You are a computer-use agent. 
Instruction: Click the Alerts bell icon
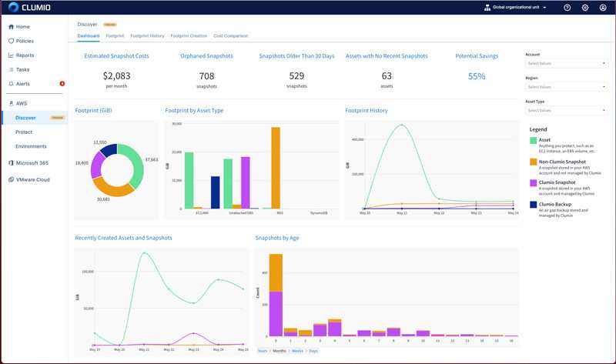pyautogui.click(x=11, y=84)
